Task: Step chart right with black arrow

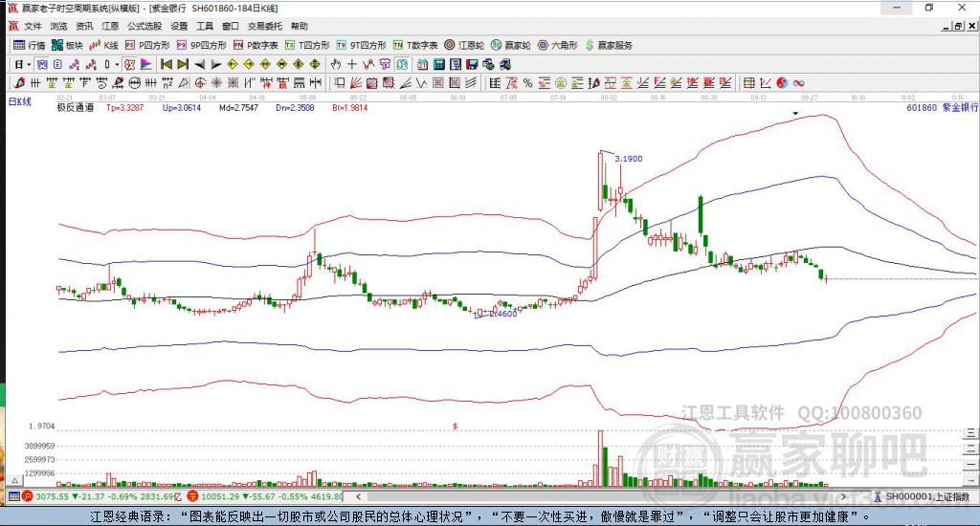Action: 215,64
